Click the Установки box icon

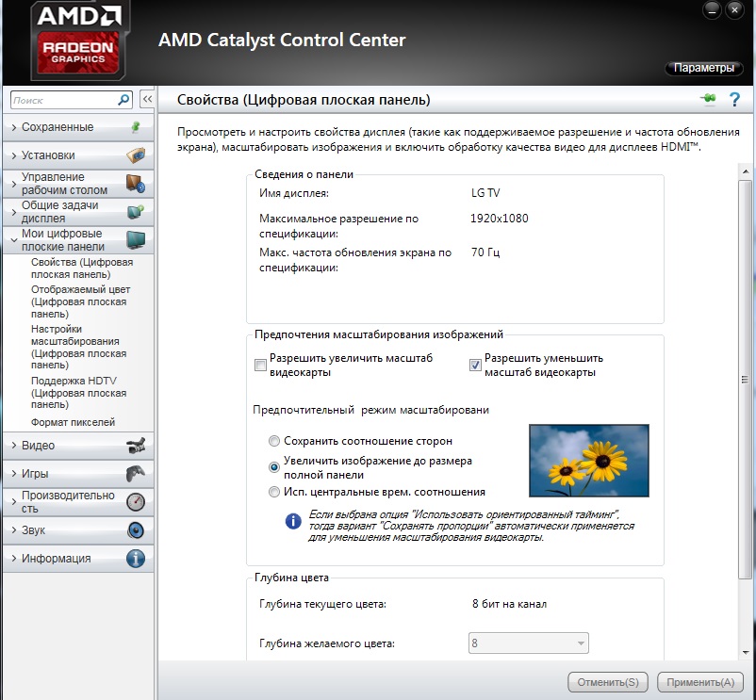coord(136,155)
